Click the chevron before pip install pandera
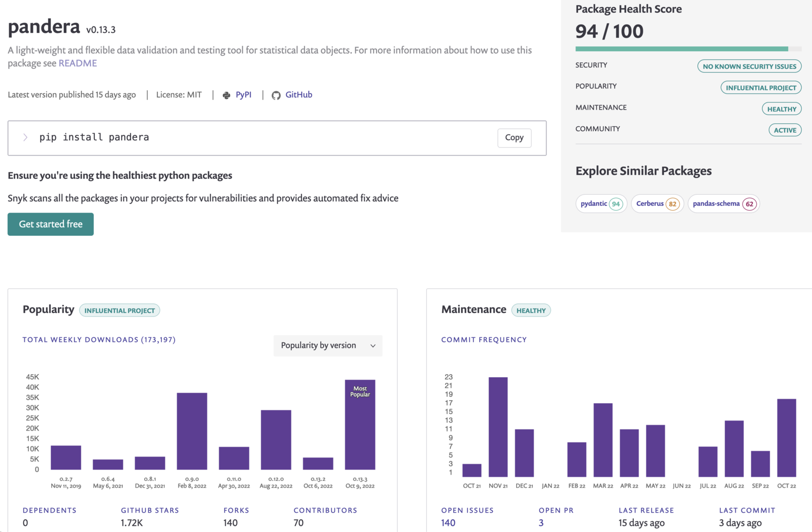This screenshot has width=812, height=532. coord(25,137)
